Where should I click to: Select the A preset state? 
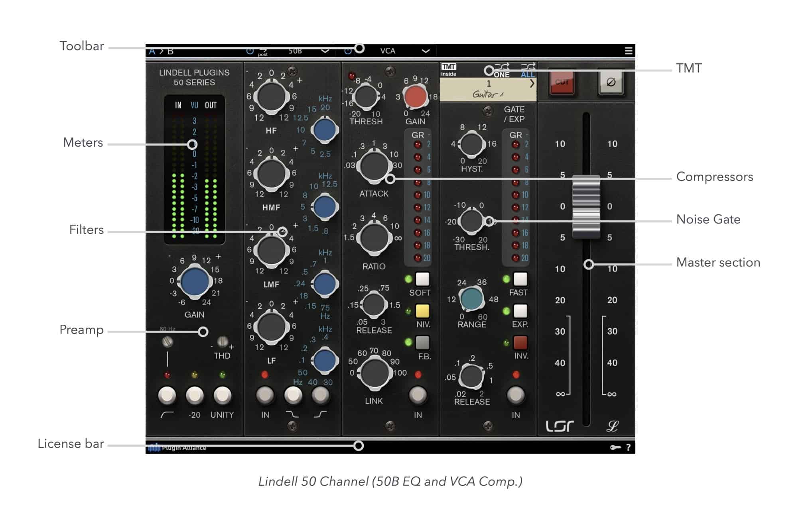point(152,51)
